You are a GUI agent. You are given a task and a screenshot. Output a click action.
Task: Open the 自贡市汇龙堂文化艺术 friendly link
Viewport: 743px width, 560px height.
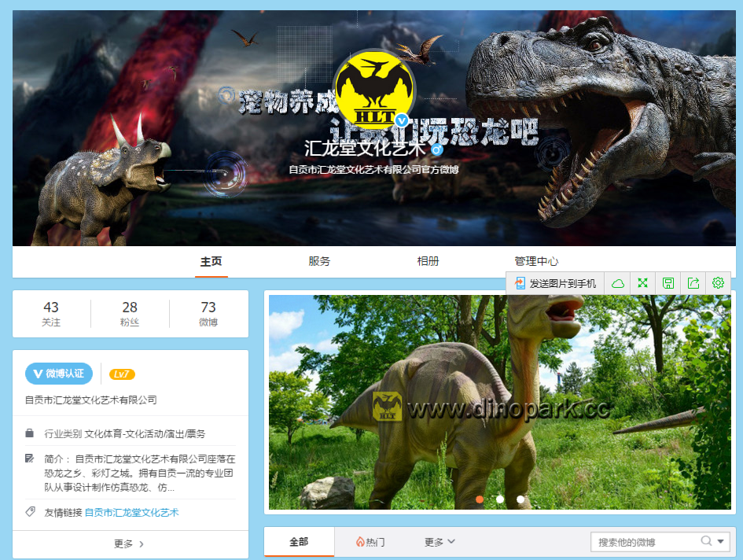(131, 513)
